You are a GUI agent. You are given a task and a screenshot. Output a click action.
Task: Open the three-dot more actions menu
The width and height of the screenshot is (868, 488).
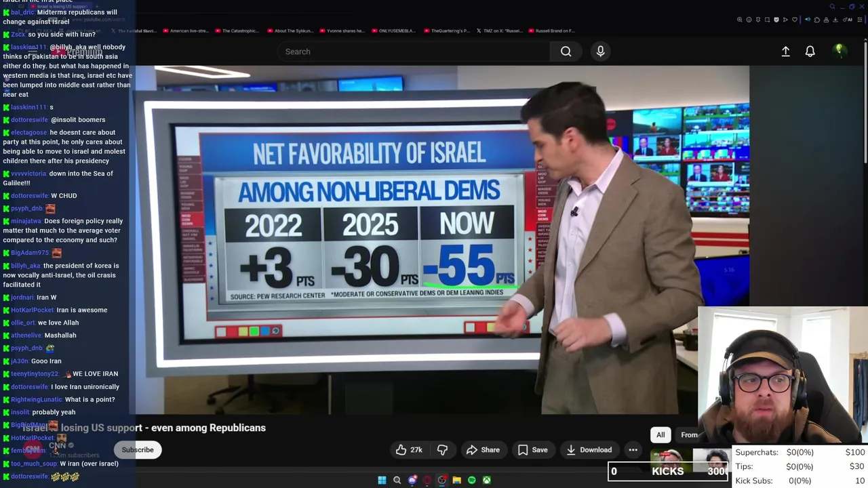pyautogui.click(x=633, y=450)
